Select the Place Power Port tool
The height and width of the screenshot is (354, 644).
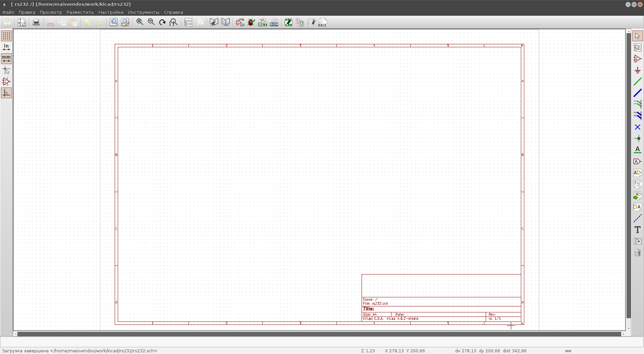pos(638,70)
